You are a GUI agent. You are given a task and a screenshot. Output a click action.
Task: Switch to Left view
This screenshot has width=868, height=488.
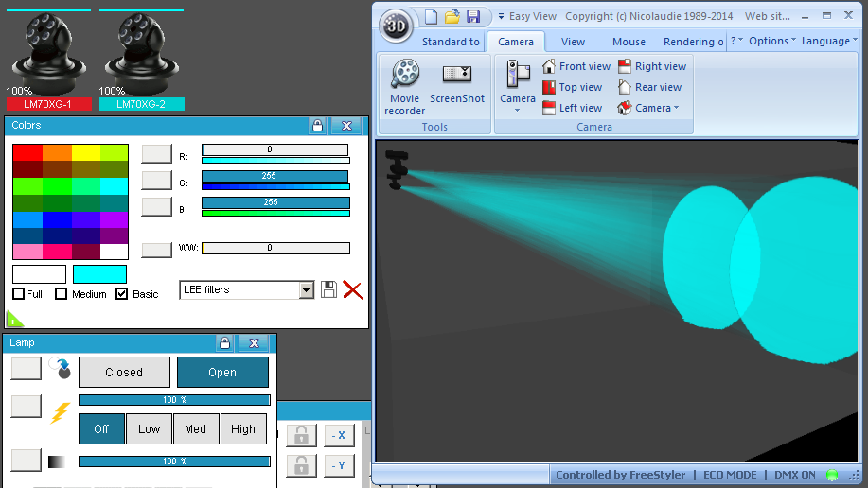(573, 108)
